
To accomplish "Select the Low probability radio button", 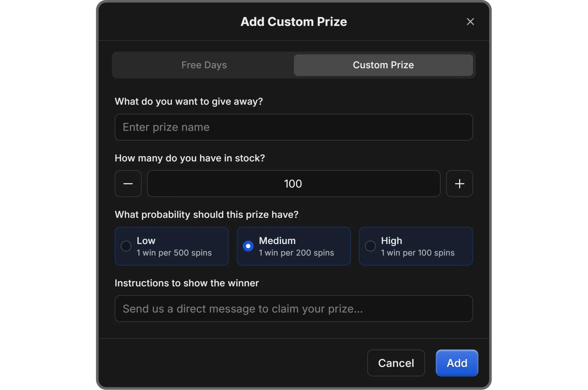I will (126, 246).
